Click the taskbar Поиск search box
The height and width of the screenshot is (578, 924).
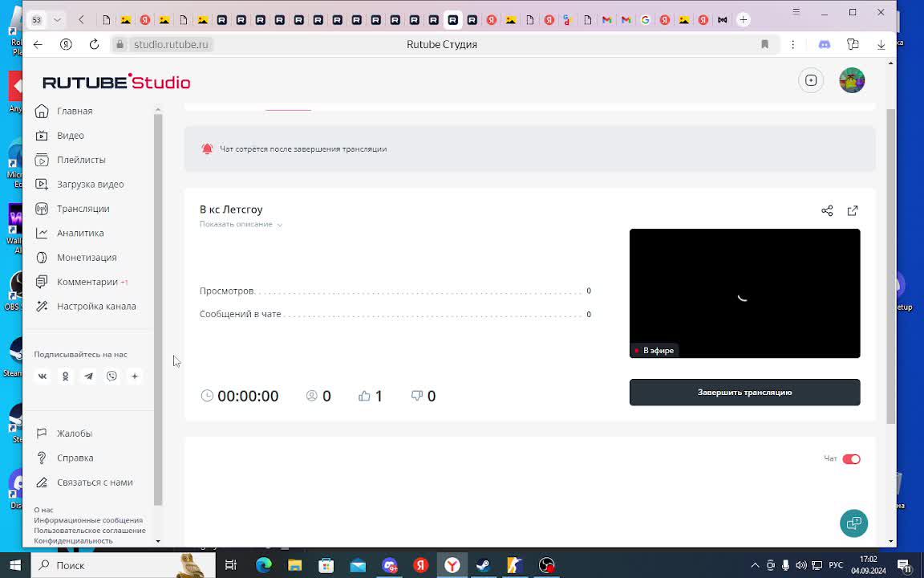(123, 565)
